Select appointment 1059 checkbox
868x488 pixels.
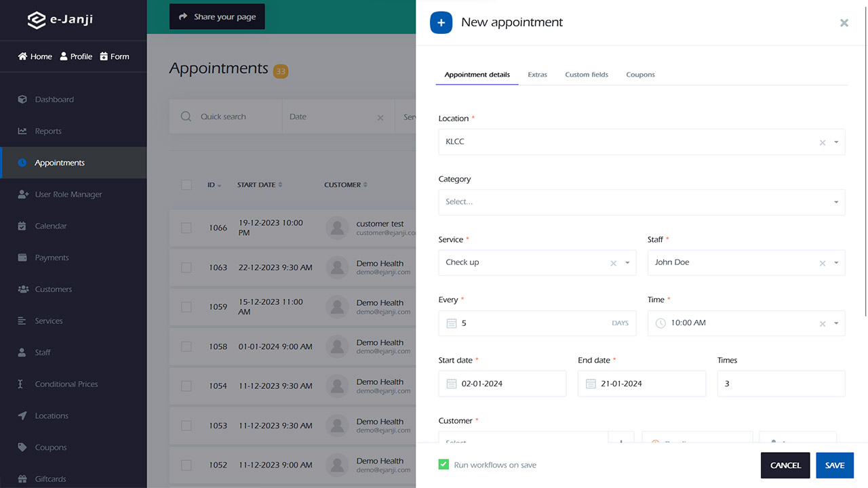[x=186, y=307]
